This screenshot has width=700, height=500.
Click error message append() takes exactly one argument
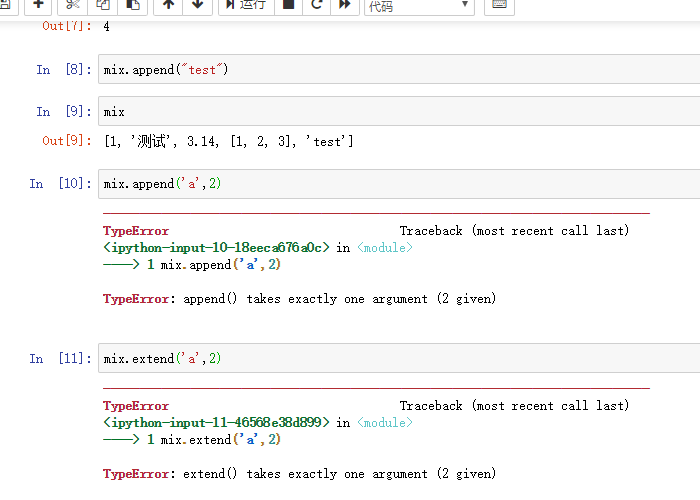click(x=300, y=299)
